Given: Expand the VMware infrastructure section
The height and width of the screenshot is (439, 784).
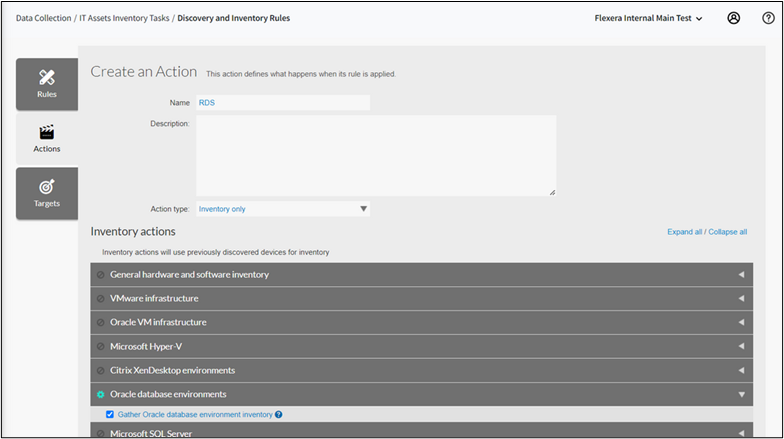Looking at the screenshot, I should (x=422, y=298).
